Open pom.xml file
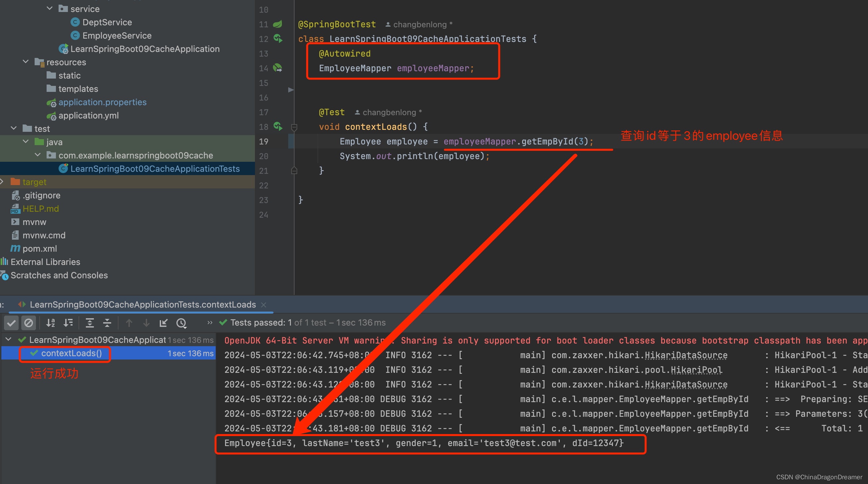This screenshot has width=868, height=484. [39, 248]
